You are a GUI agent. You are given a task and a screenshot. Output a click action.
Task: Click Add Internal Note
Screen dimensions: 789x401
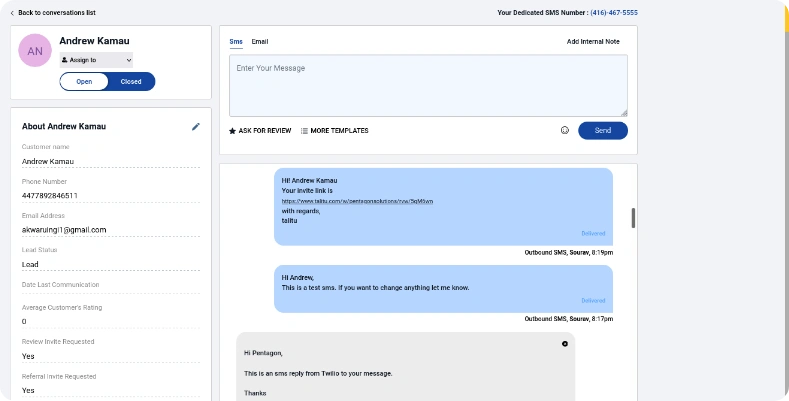tap(593, 41)
